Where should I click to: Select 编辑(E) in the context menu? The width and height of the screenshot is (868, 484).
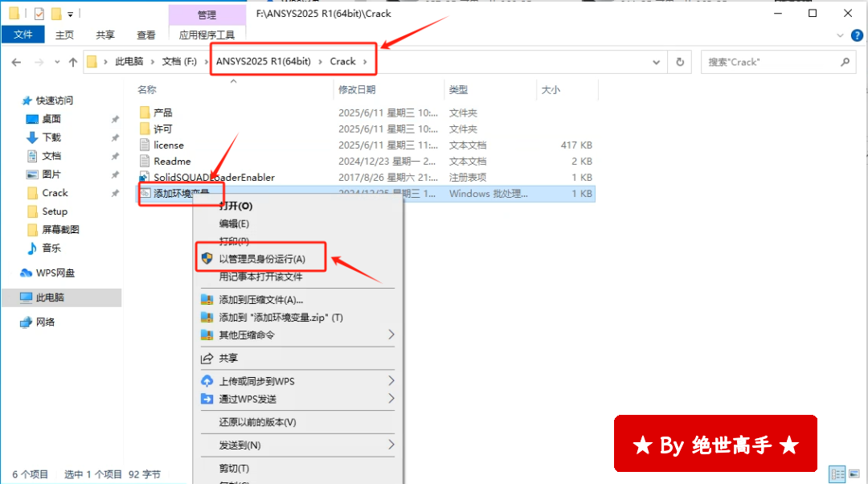234,224
